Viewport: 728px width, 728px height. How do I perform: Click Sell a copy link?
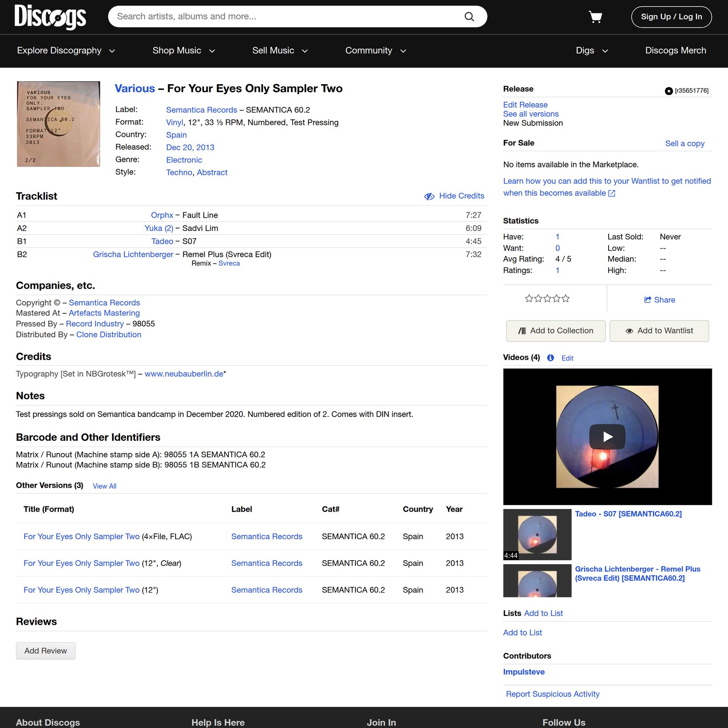tap(685, 144)
